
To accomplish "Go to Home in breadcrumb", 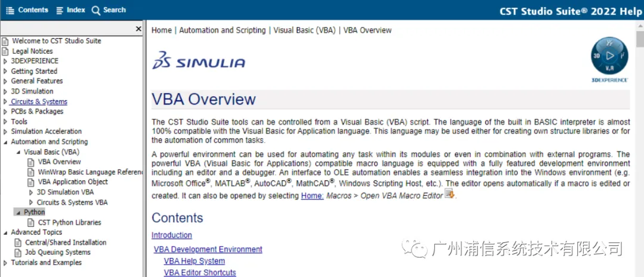I will point(162,30).
